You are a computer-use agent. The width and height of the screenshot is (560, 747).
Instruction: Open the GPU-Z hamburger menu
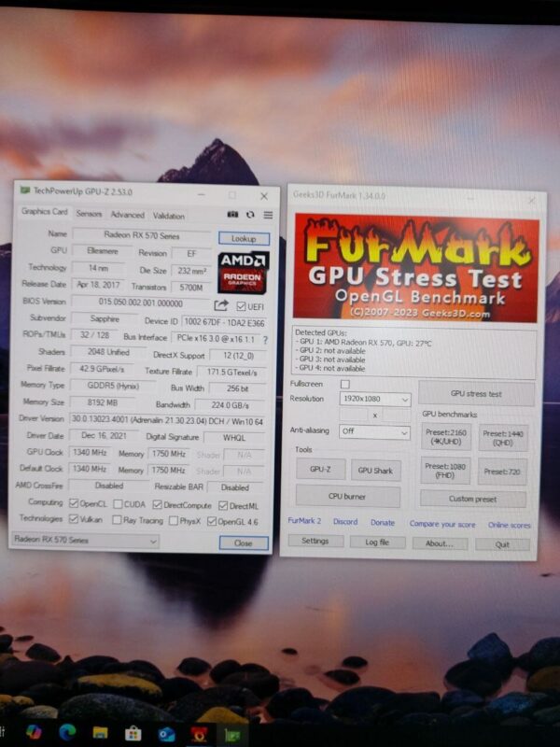[x=268, y=216]
